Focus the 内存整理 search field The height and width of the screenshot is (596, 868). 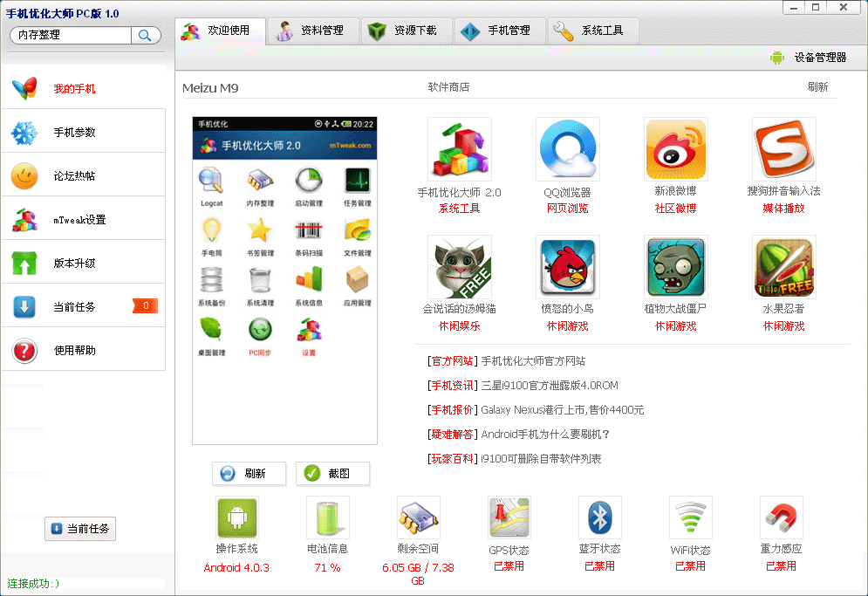tap(71, 36)
